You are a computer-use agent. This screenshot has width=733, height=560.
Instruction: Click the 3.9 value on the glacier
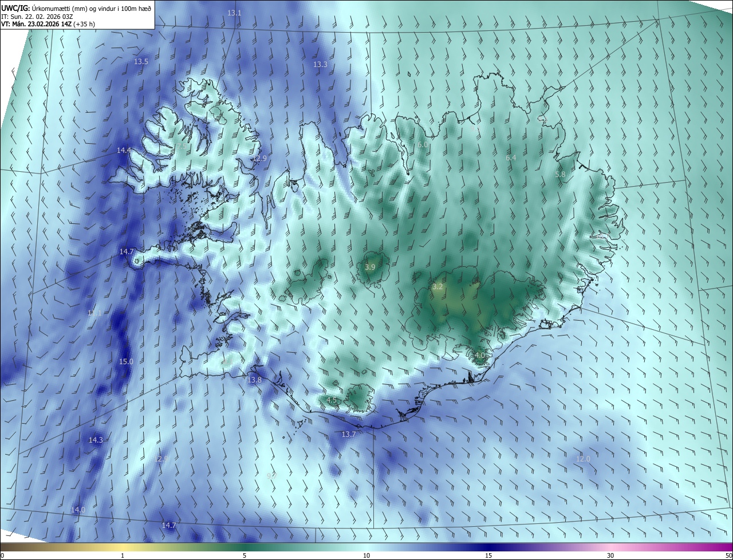(x=370, y=267)
